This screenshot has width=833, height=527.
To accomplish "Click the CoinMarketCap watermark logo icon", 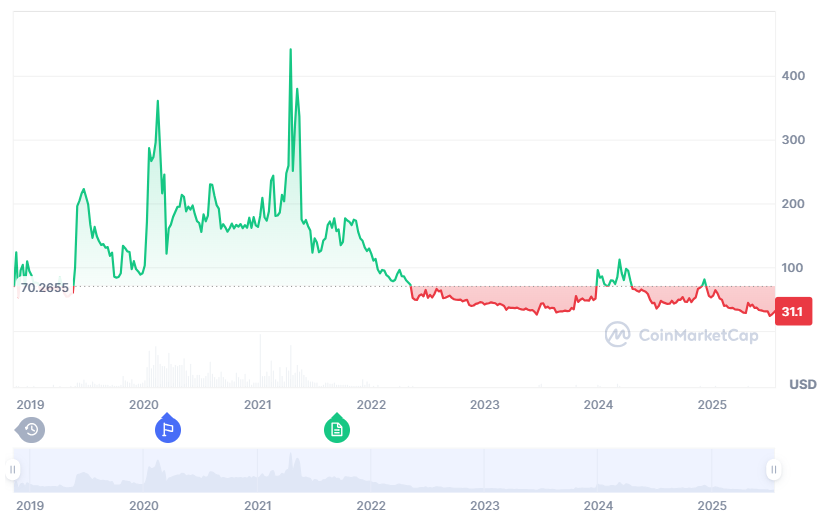I will coord(617,334).
